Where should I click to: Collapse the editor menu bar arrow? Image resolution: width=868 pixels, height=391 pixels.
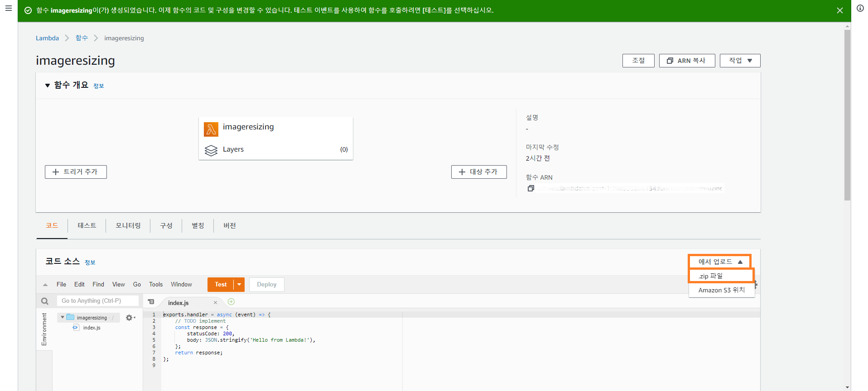point(45,285)
